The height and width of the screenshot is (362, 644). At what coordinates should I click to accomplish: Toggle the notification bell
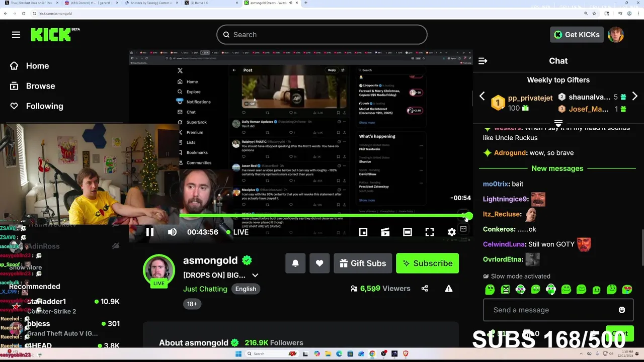[x=295, y=263]
